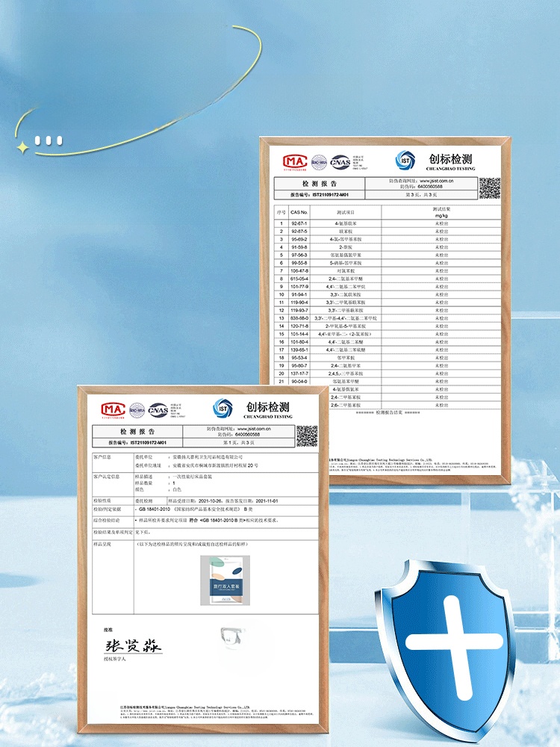Click the CAS number 95-80-7 cell
The height and width of the screenshot is (747, 560).
(x=299, y=365)
